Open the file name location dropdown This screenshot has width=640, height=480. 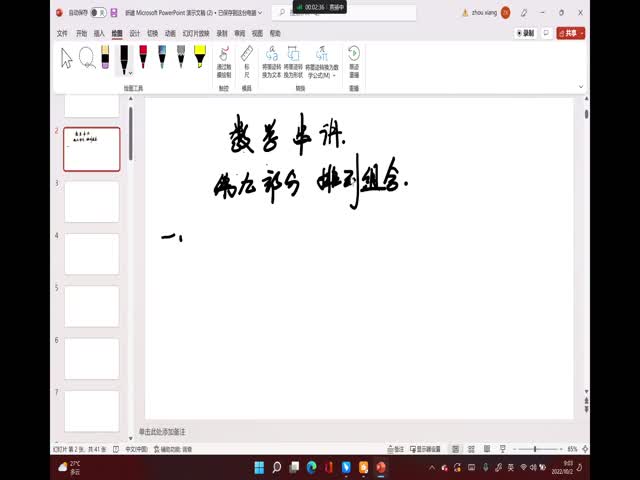260,13
